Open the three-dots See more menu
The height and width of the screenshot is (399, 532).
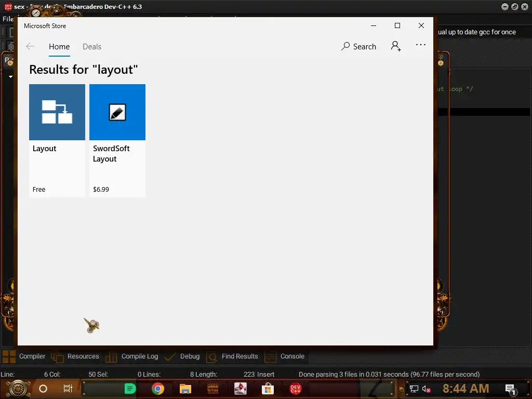tap(421, 45)
